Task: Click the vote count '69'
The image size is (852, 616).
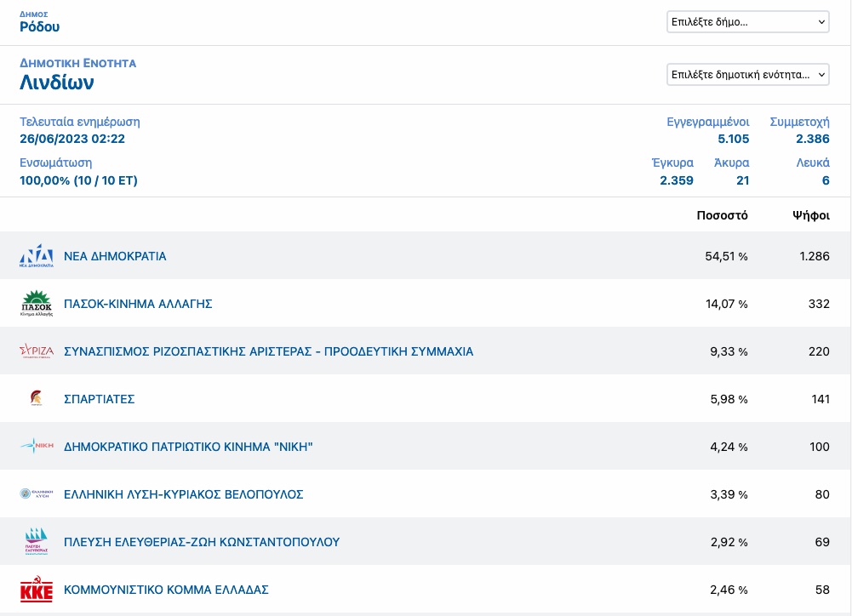Action: pos(822,542)
